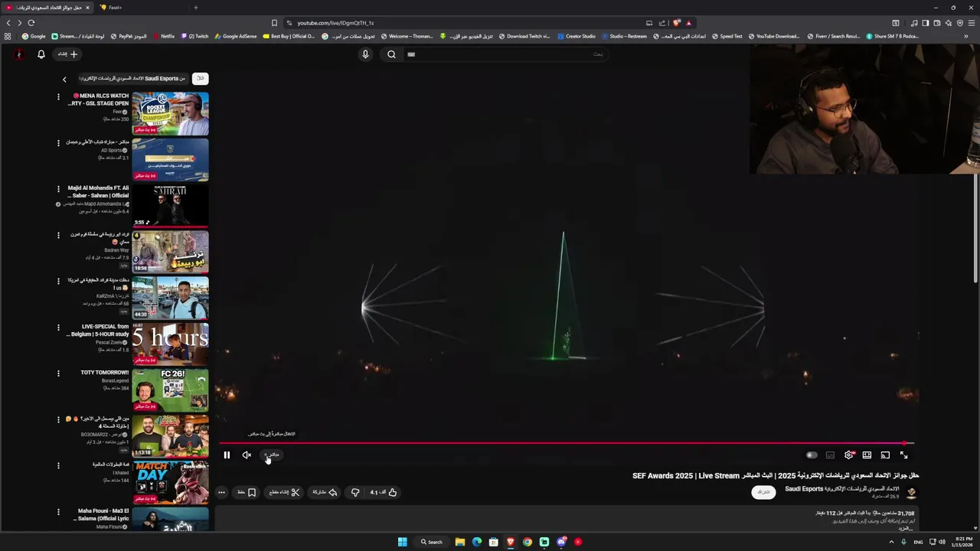Like the video with thumbs up
The image size is (980, 551).
[x=384, y=492]
